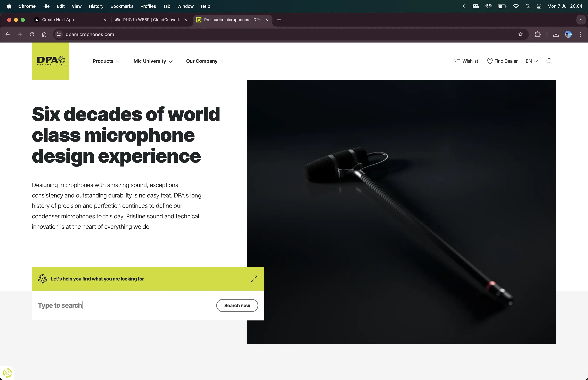Open the macOS Wi-Fi status icon

[516, 6]
